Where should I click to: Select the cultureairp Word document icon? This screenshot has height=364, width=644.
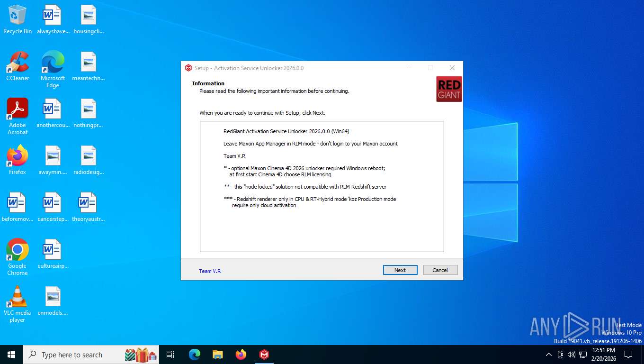click(x=53, y=254)
